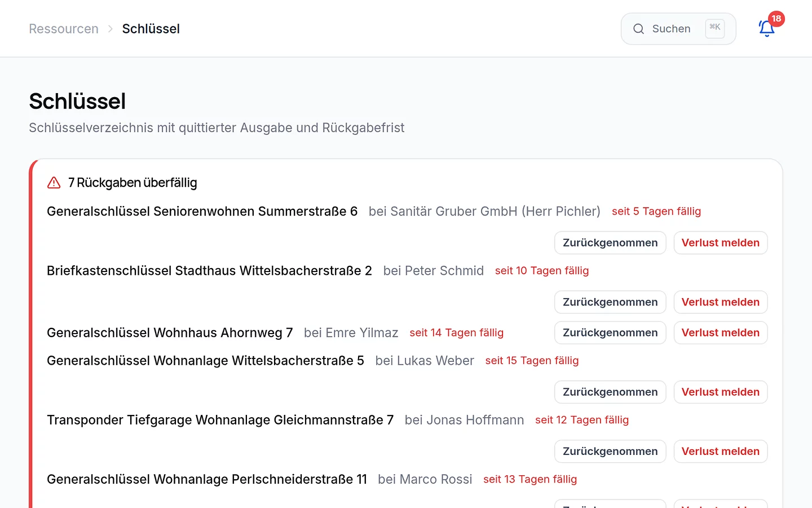
Task: Click 'seit 14 Tagen fällig' status
Action: pyautogui.click(x=457, y=332)
